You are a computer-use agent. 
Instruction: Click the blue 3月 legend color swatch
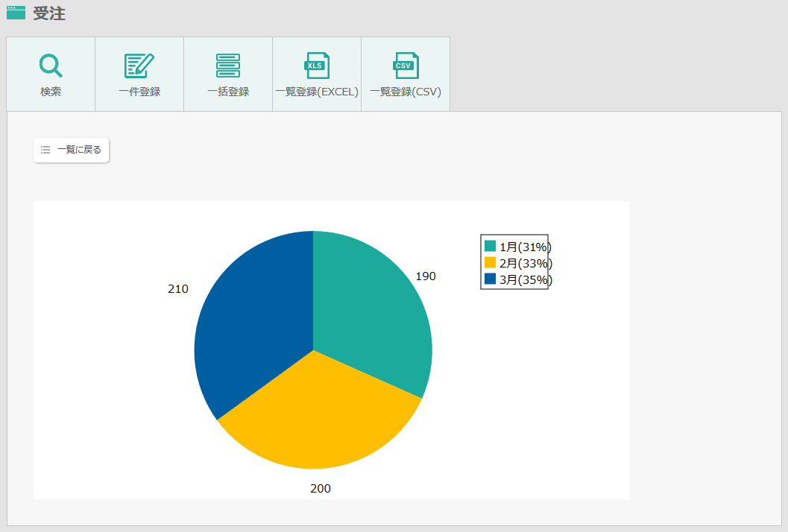click(x=490, y=279)
